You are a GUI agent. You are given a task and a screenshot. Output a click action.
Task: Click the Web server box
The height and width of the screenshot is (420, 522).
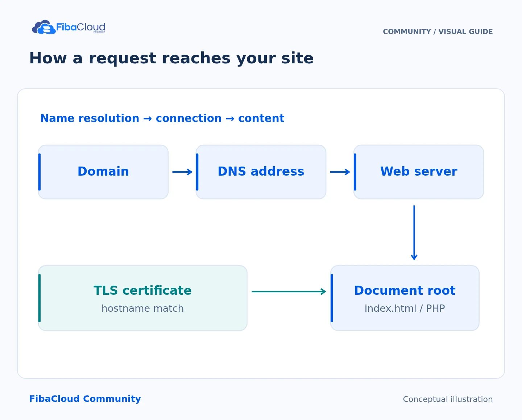pyautogui.click(x=419, y=172)
